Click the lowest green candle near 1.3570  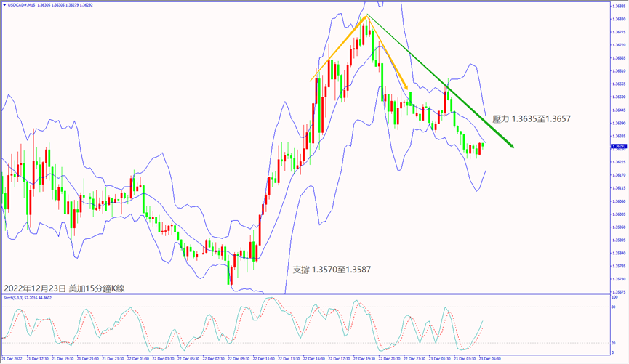tap(229, 275)
